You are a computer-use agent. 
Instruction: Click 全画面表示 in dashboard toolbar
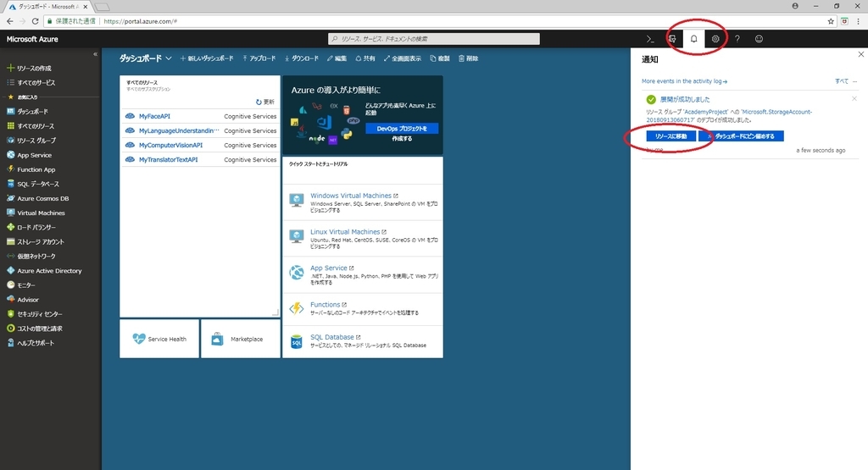[x=403, y=58]
